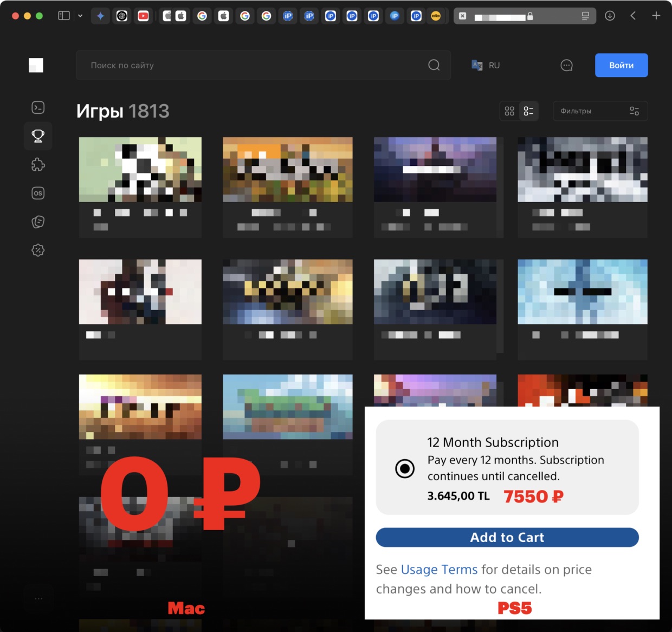The width and height of the screenshot is (672, 632).
Task: Switch to grid view layout
Action: coord(509,111)
